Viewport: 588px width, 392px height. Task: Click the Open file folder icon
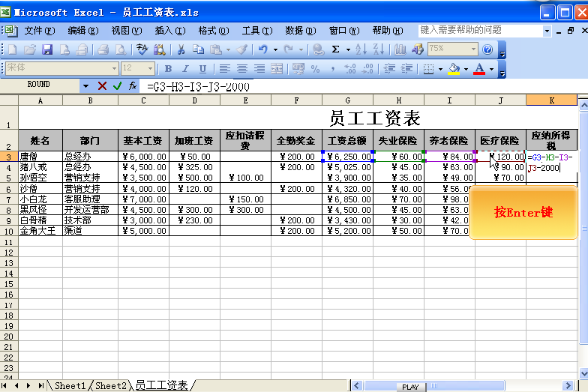coord(30,49)
